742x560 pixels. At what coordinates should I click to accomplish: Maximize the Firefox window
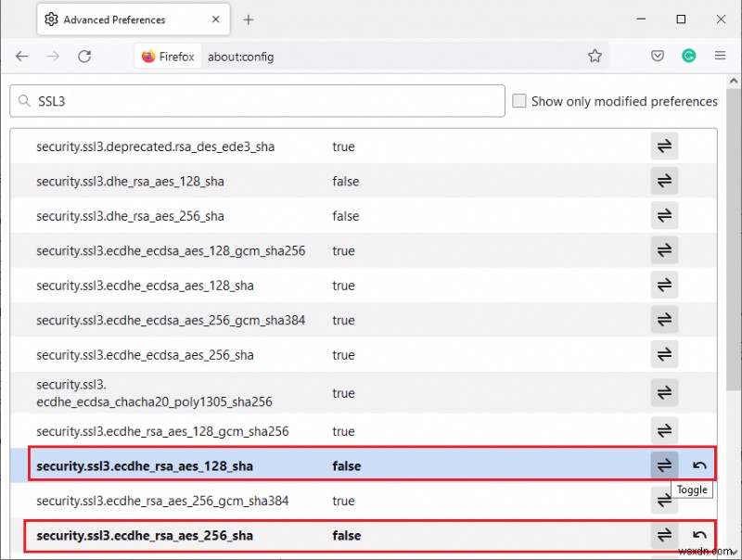pos(681,19)
